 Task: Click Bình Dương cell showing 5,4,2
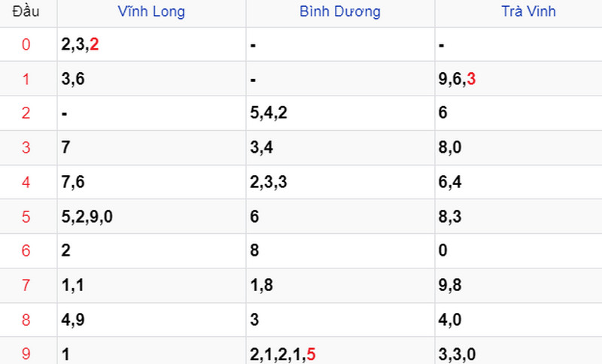click(268, 113)
